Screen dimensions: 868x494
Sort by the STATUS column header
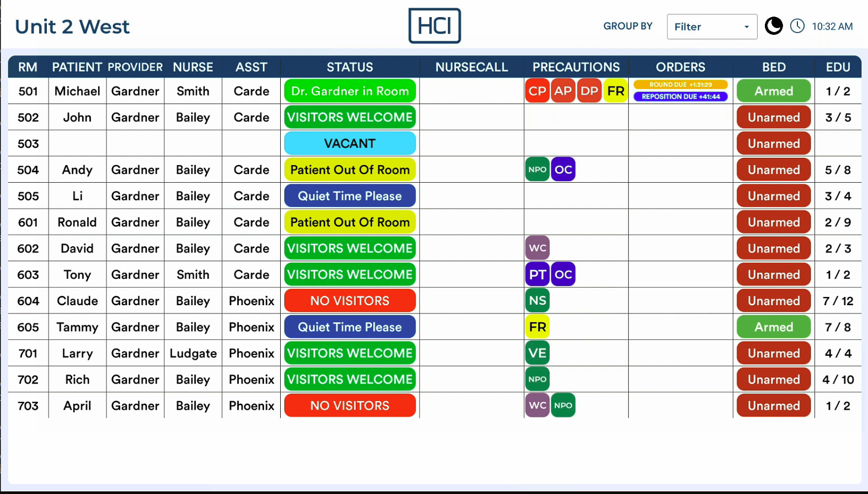(350, 67)
